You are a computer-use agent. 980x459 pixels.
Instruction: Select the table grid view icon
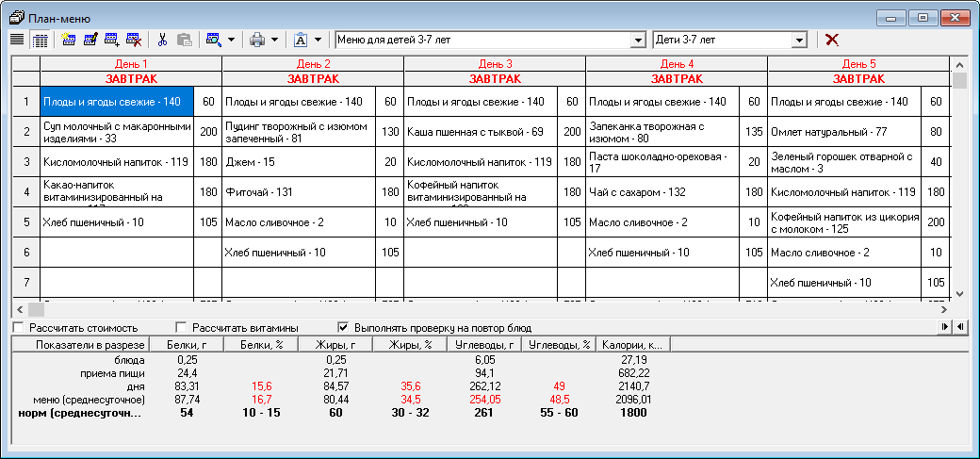(x=41, y=40)
